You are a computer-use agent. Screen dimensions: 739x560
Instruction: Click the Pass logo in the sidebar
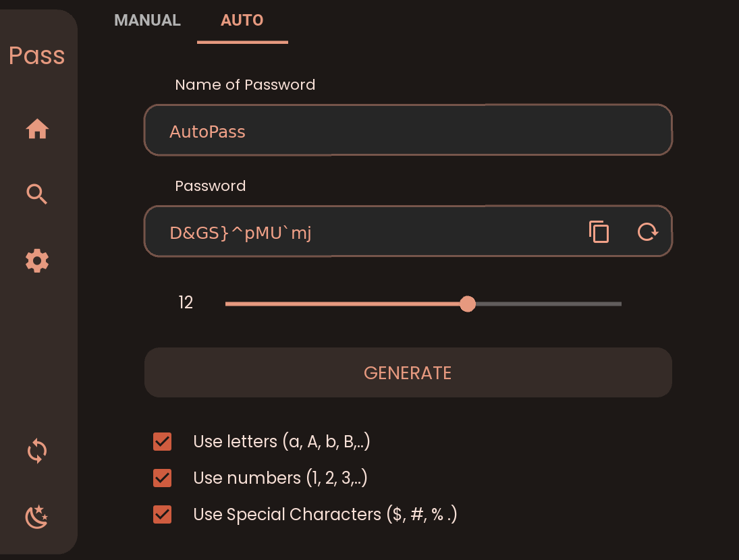point(36,55)
